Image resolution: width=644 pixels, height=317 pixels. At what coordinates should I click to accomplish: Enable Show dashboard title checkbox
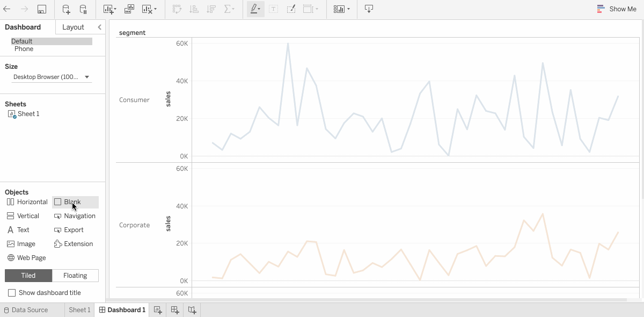click(x=12, y=293)
